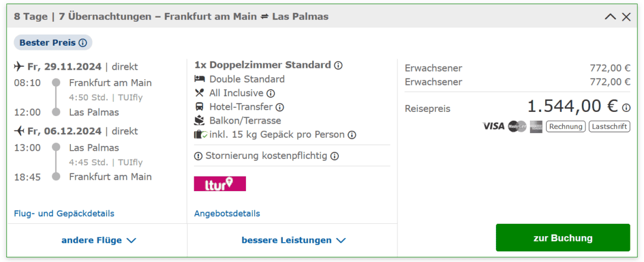Click info icon next to total price
Screen dimensions: 644x262
point(626,108)
